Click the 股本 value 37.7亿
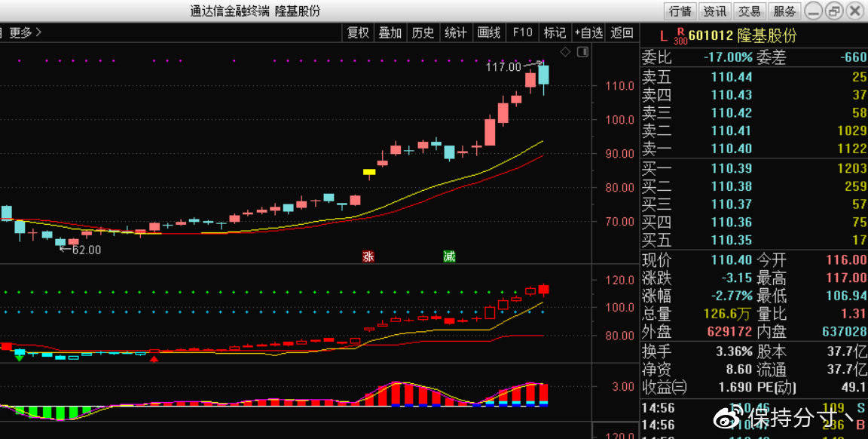 [847, 352]
